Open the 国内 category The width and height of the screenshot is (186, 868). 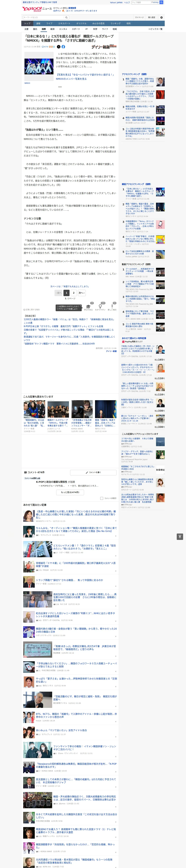(35, 29)
